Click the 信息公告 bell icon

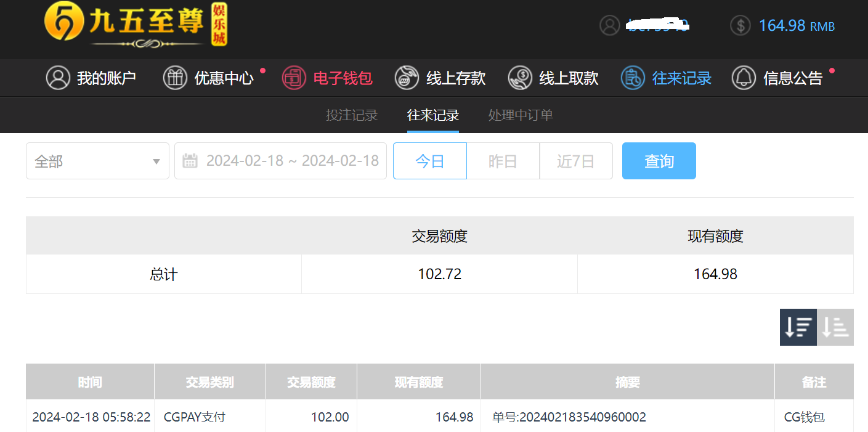point(744,78)
